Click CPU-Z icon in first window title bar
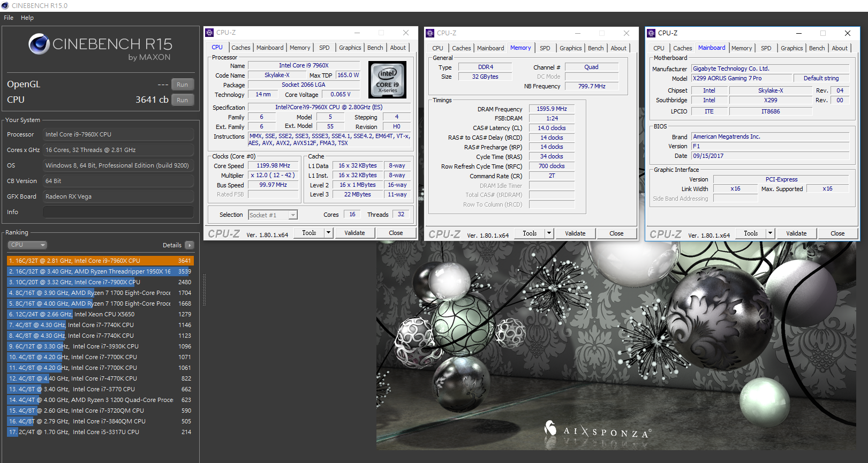The image size is (868, 463). pos(210,33)
